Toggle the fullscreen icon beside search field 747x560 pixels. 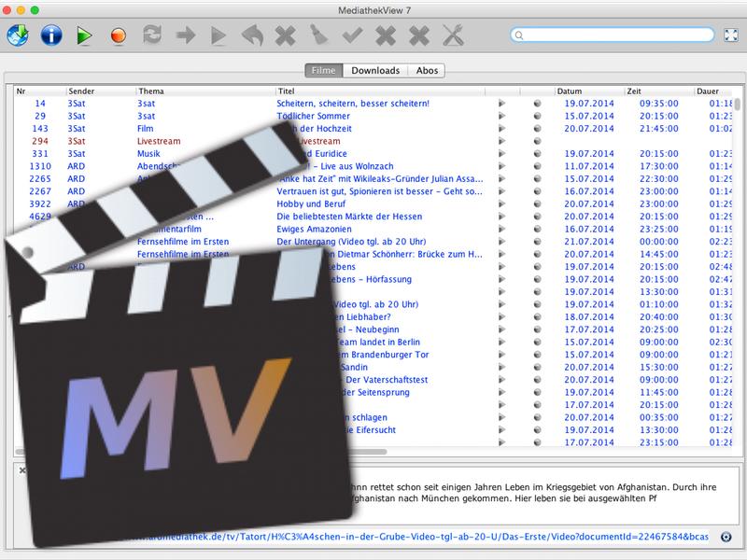coord(731,35)
